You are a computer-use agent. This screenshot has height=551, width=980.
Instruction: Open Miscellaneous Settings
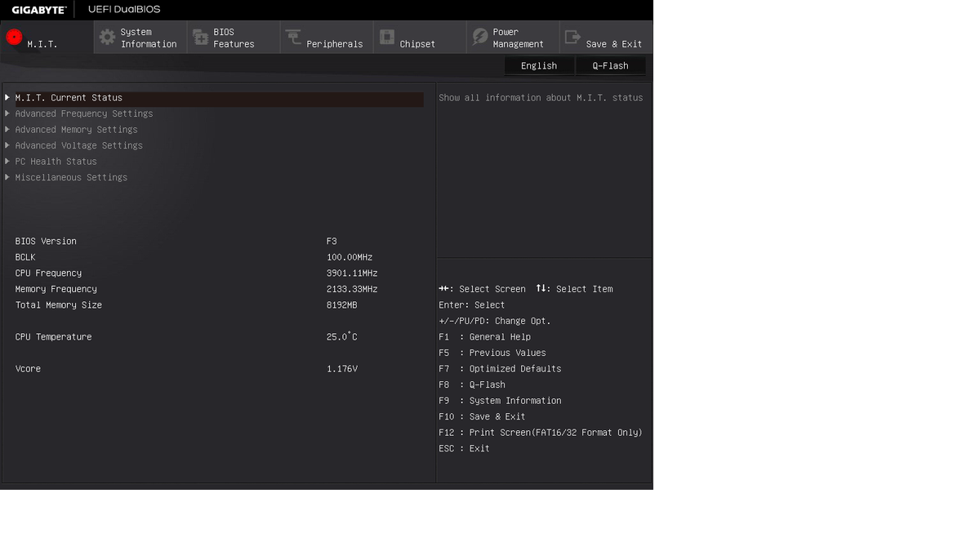[x=71, y=177]
